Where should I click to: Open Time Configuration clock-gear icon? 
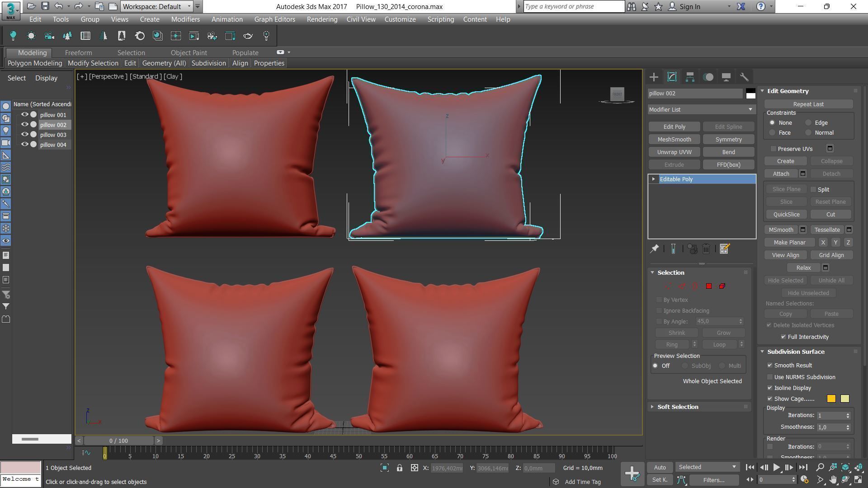[804, 479]
